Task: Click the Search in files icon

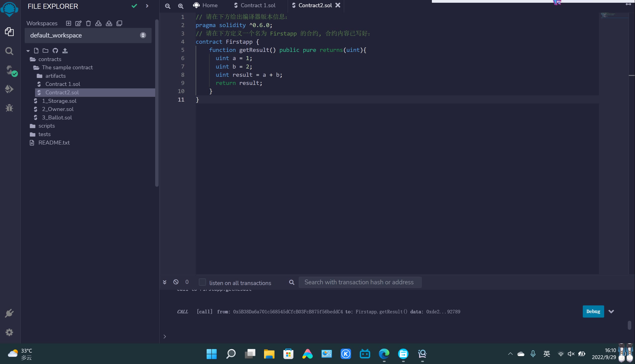Action: [x=9, y=51]
